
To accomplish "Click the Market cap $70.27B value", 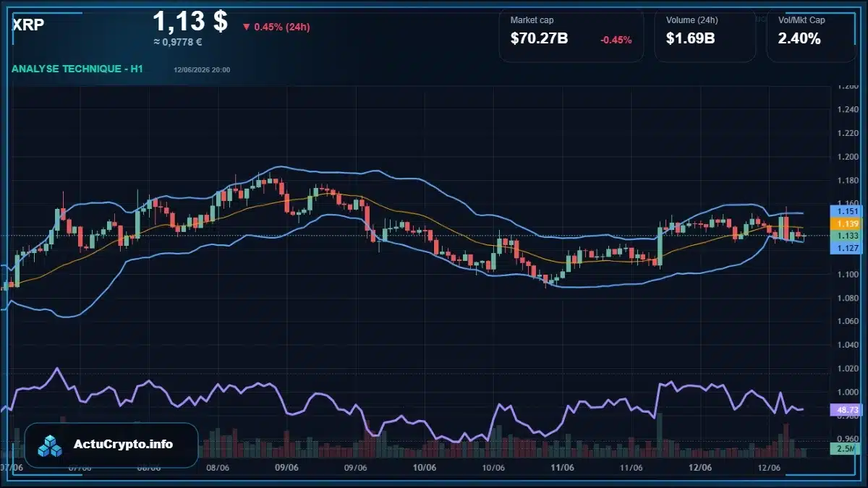I will pyautogui.click(x=540, y=39).
